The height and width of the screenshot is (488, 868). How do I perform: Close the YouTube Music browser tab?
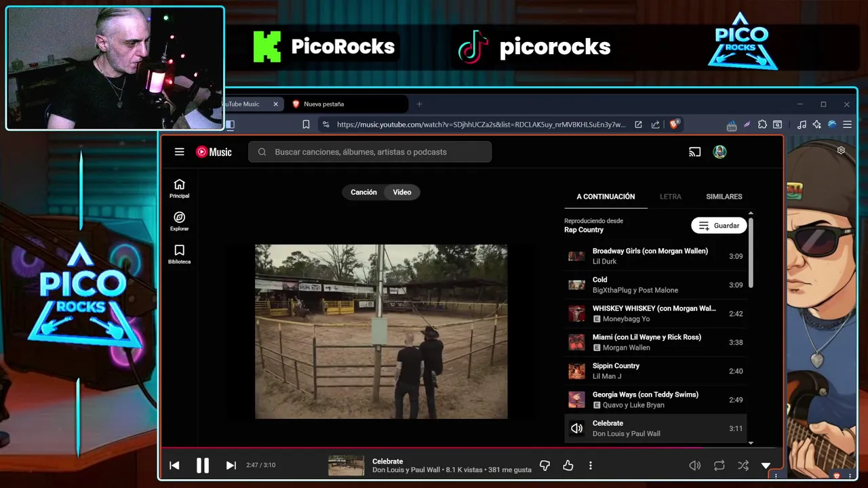[x=275, y=104]
